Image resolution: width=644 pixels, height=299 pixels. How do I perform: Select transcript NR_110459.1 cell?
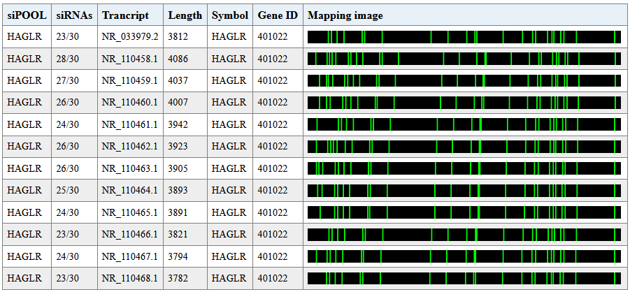pos(130,80)
